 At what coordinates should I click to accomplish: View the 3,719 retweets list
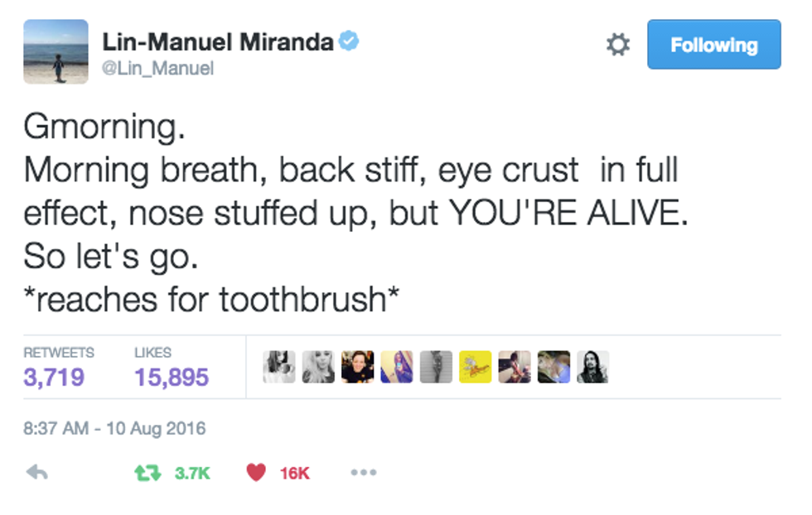pyautogui.click(x=54, y=378)
